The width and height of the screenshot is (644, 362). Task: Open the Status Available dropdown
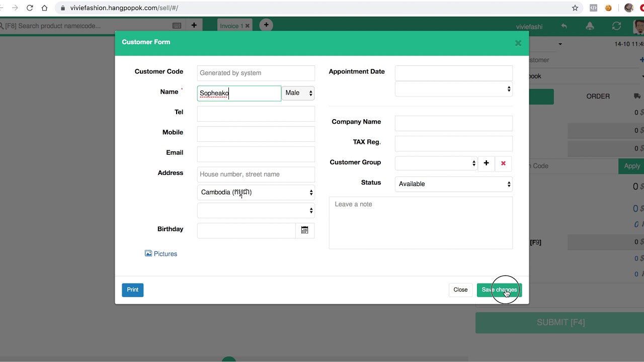coord(453,184)
